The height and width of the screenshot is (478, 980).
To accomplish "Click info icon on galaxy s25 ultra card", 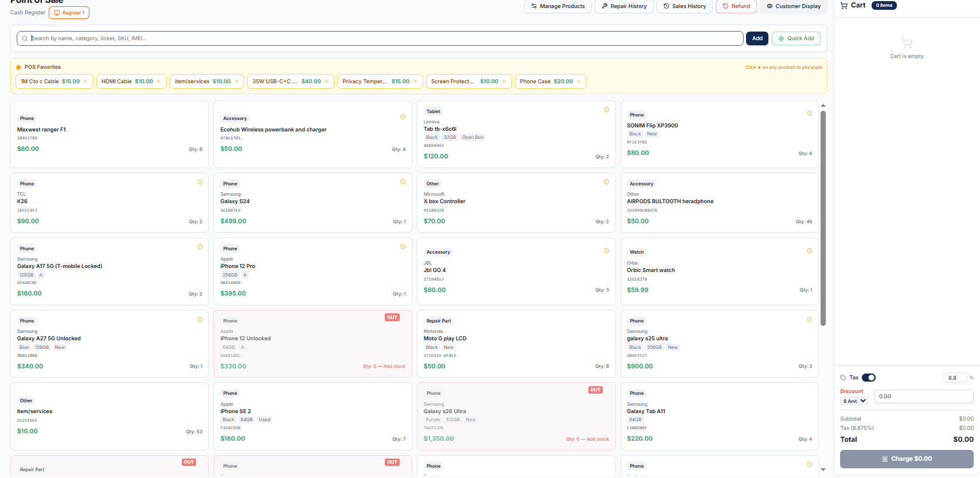I will tap(810, 320).
